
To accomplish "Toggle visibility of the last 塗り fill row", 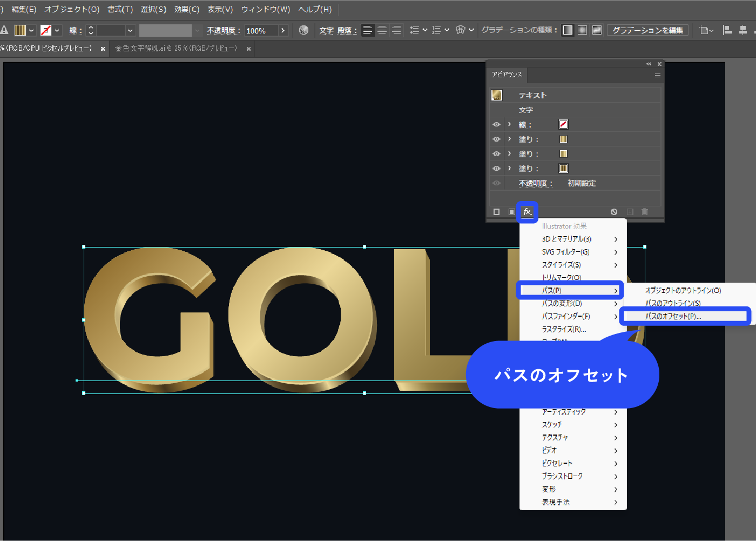I will tap(496, 169).
